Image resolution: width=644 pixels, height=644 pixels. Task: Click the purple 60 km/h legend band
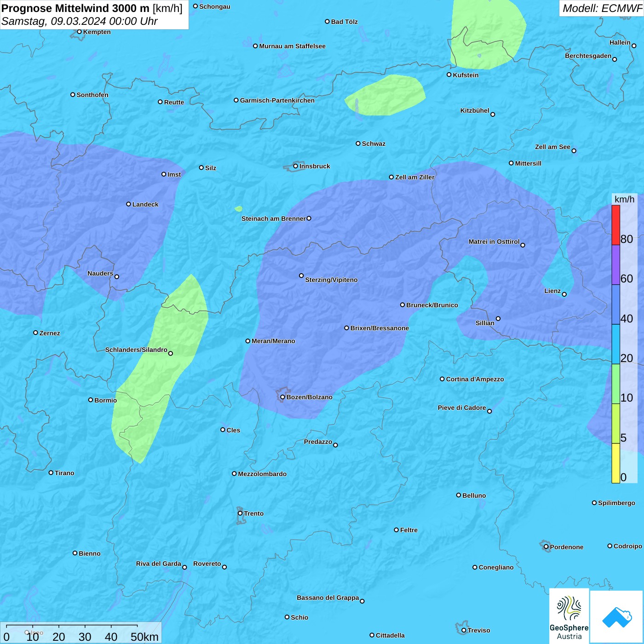(x=615, y=265)
